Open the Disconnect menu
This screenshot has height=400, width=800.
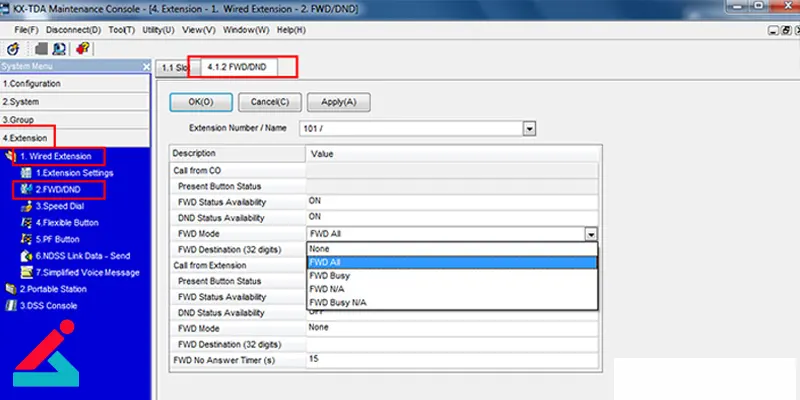pos(73,30)
